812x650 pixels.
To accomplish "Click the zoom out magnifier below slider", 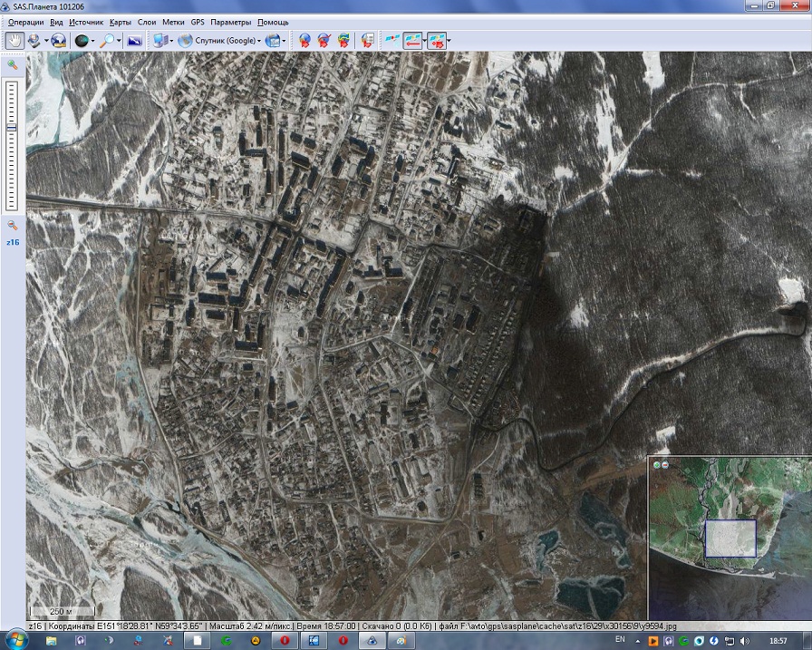I will pos(13,225).
